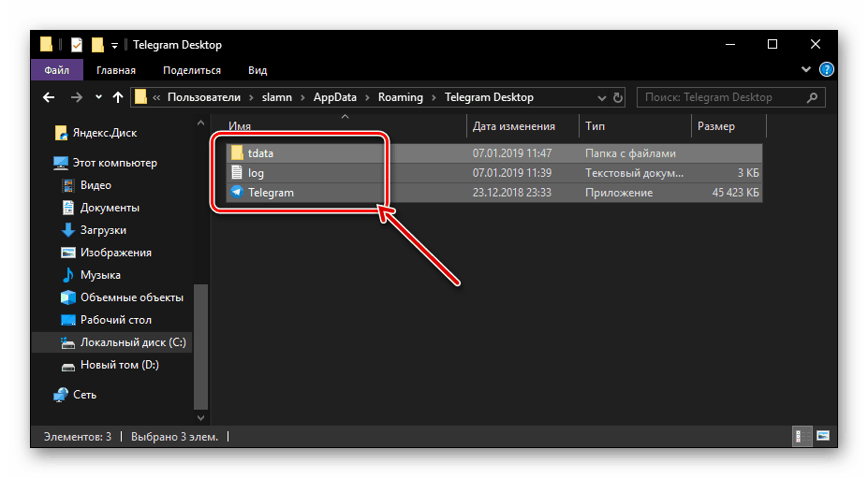The image size is (868, 478).
Task: Go back with the left arrow button
Action: (x=49, y=97)
